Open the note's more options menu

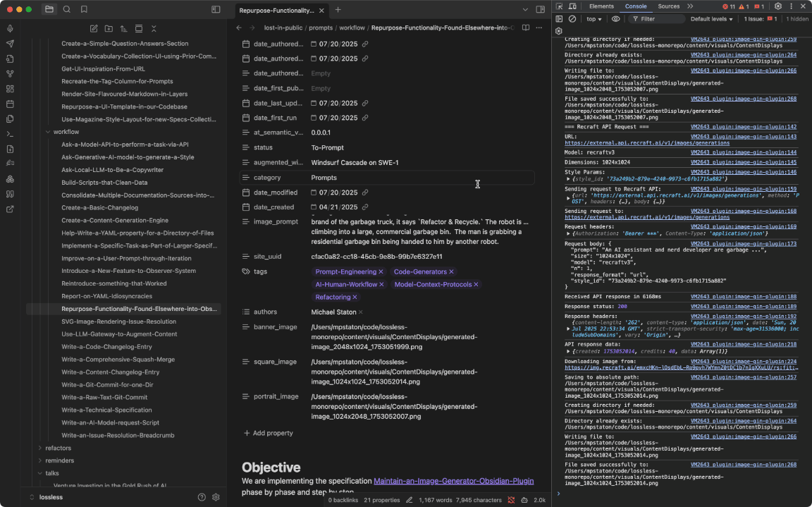[539, 28]
